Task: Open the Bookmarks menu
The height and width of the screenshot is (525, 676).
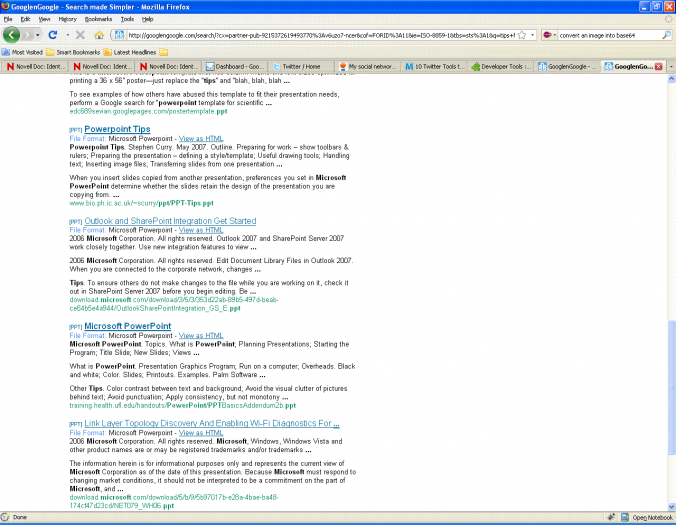Action: [x=98, y=19]
